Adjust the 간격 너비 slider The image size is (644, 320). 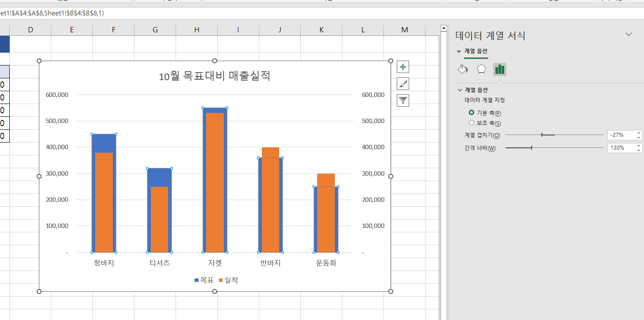click(531, 148)
